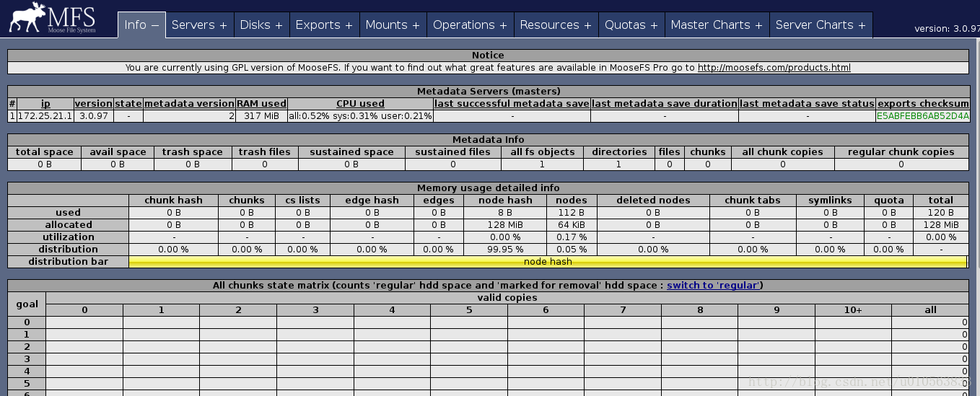
Task: Click the 'valid copies' matrix header
Action: coord(507,297)
